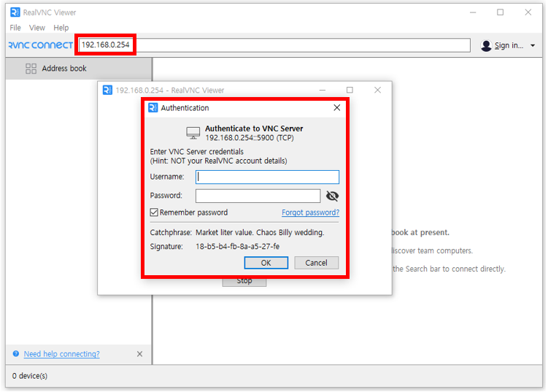Toggle the Remember password checkbox
This screenshot has height=392, width=548.
[154, 212]
